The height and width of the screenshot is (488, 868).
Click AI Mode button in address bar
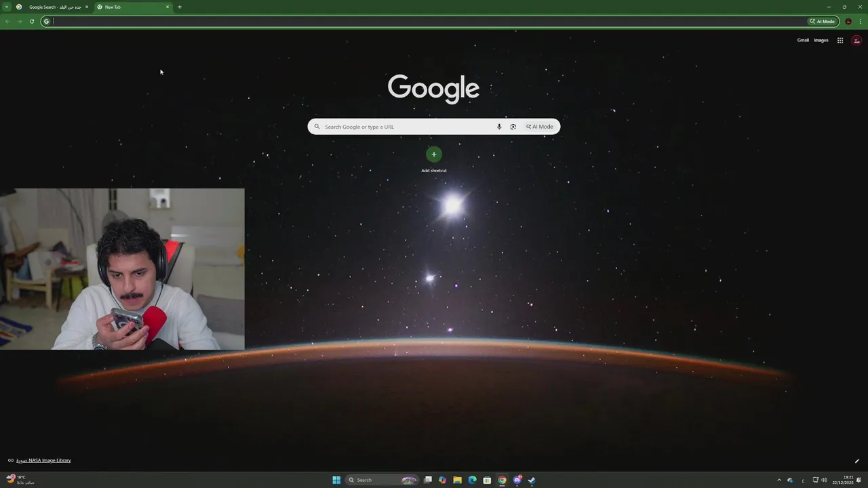[x=823, y=21]
